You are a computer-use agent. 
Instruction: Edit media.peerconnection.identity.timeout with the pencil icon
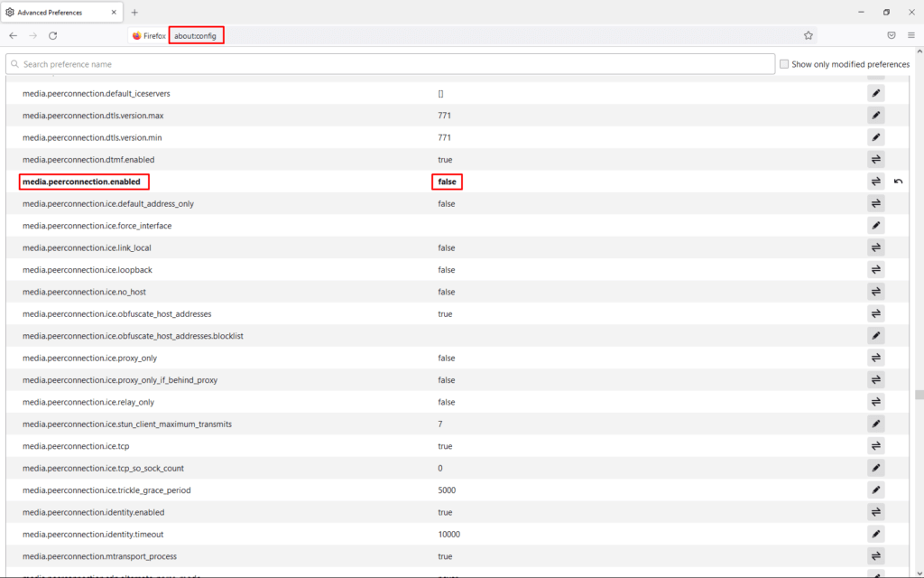point(874,534)
